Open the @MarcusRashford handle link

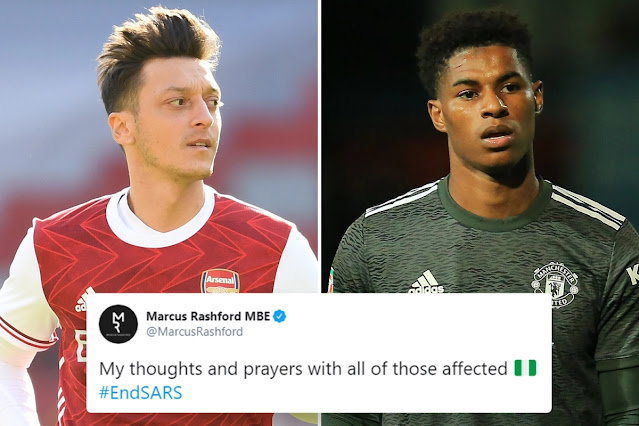click(194, 331)
